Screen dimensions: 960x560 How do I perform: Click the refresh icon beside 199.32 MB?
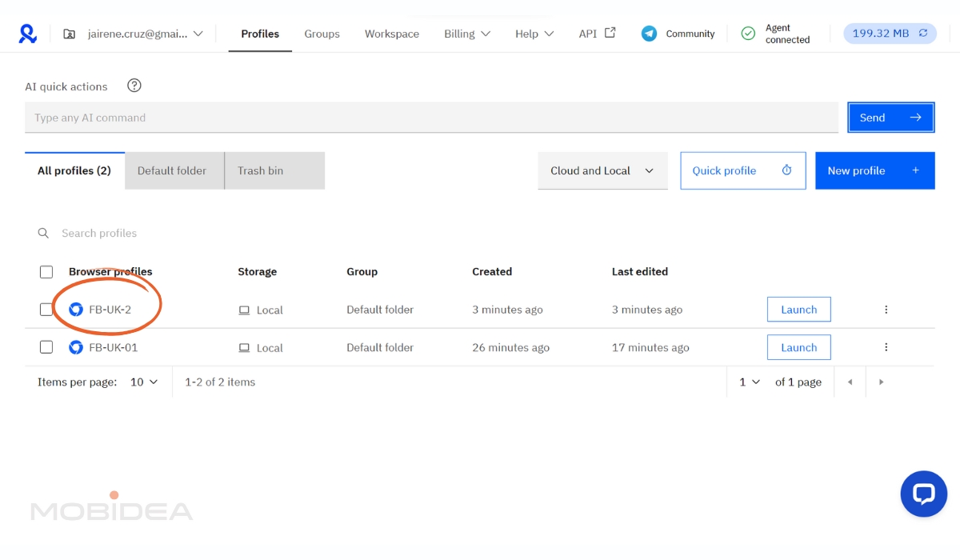[x=923, y=34]
